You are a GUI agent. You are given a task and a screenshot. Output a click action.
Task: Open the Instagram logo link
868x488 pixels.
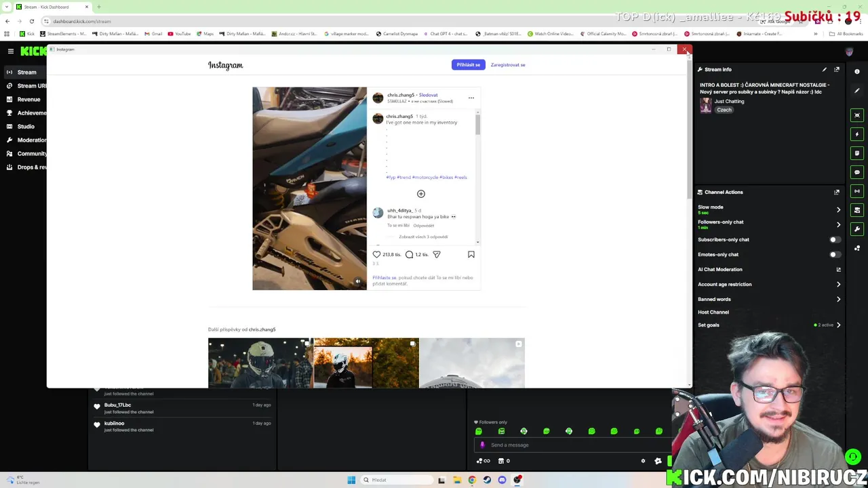[x=225, y=65]
